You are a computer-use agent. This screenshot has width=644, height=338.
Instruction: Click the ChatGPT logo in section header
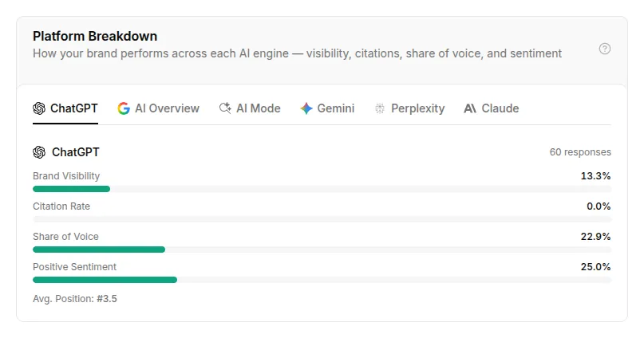tap(39, 152)
